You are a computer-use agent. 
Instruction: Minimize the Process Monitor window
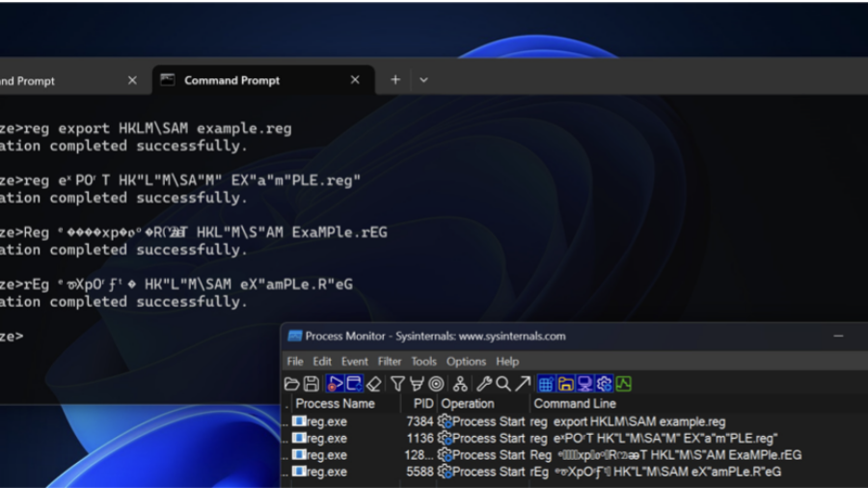(x=839, y=336)
